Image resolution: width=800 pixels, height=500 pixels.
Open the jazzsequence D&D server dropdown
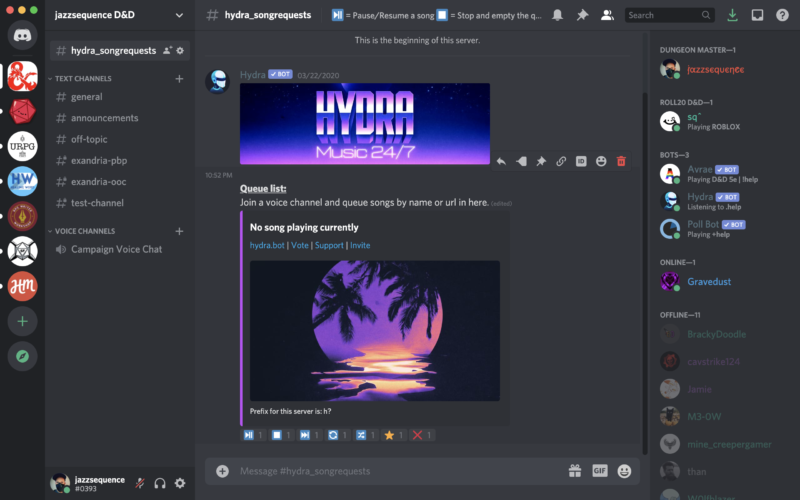178,15
